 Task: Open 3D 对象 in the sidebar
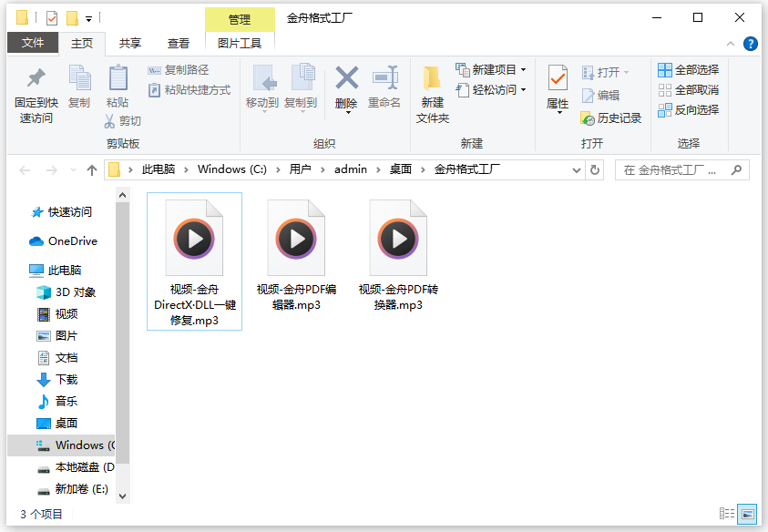(67, 292)
